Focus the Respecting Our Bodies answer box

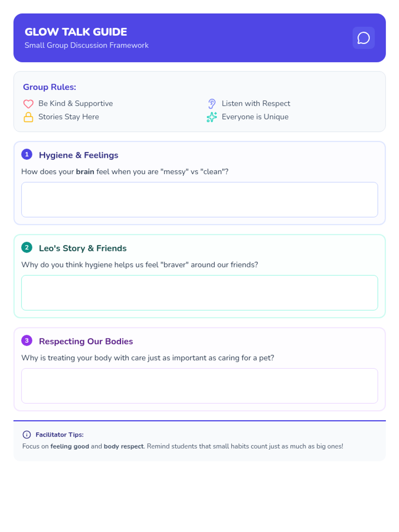(199, 386)
